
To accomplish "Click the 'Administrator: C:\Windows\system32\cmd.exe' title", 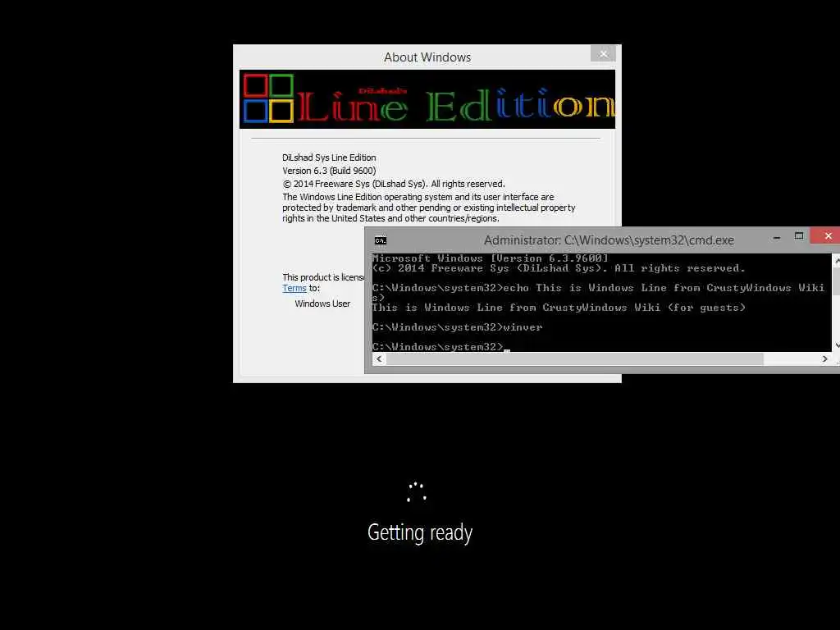I will click(x=609, y=240).
